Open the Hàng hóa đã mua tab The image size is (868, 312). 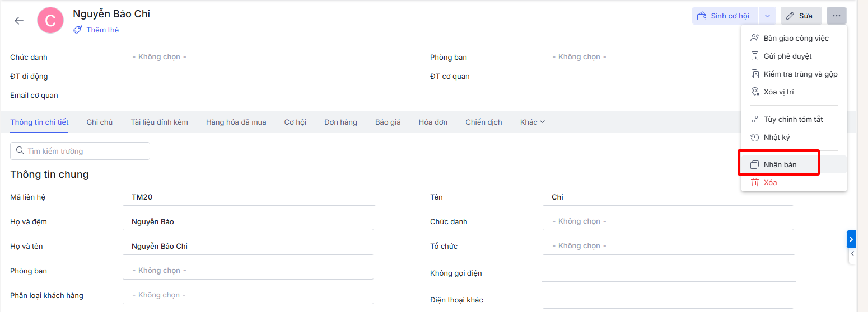pos(236,122)
